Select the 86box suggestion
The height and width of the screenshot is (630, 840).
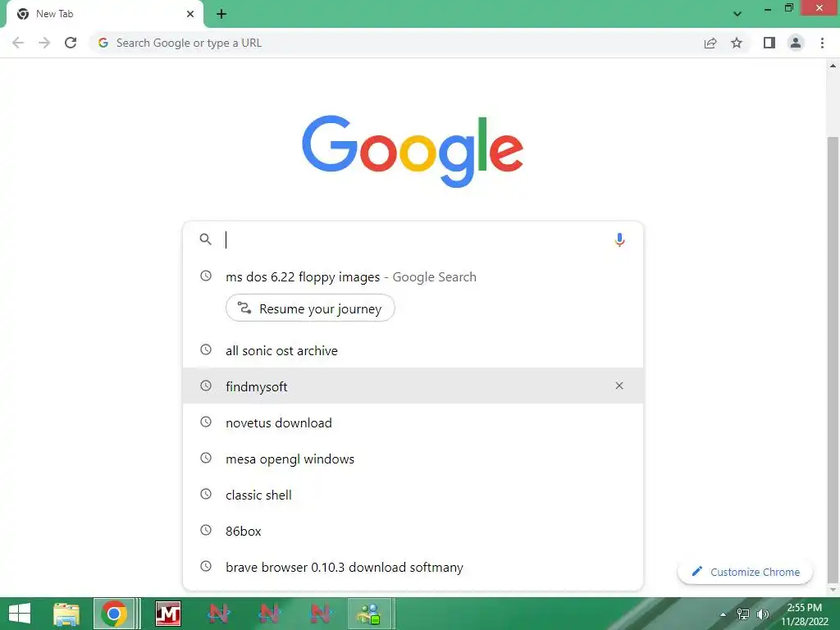[413, 531]
